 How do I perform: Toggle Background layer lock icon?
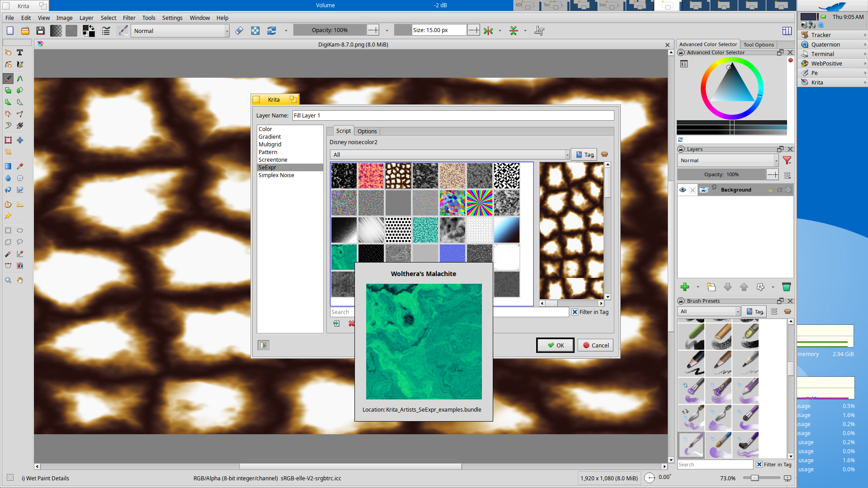[771, 190]
